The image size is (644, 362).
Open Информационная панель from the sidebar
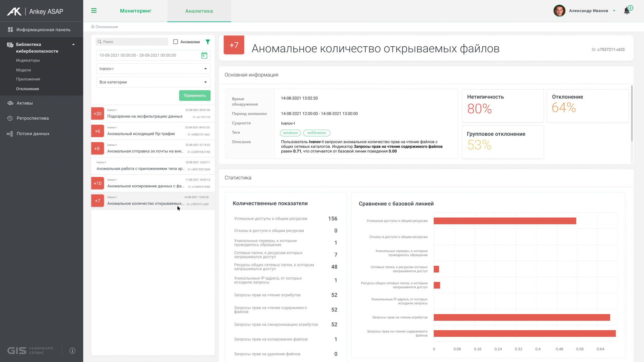click(43, 30)
